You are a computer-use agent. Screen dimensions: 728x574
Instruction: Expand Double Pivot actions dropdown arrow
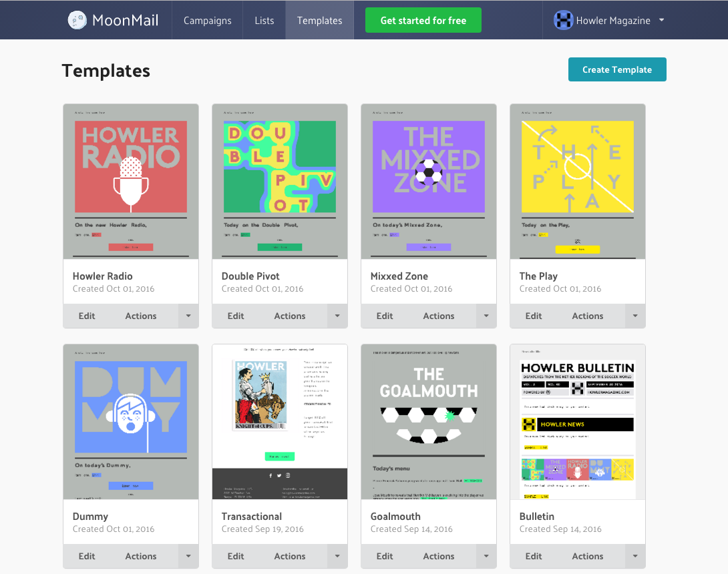point(337,316)
